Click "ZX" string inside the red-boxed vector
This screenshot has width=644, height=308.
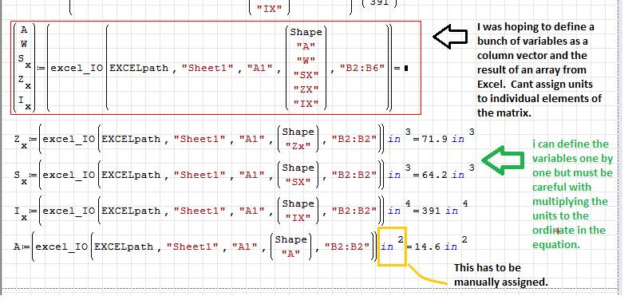coord(306,89)
